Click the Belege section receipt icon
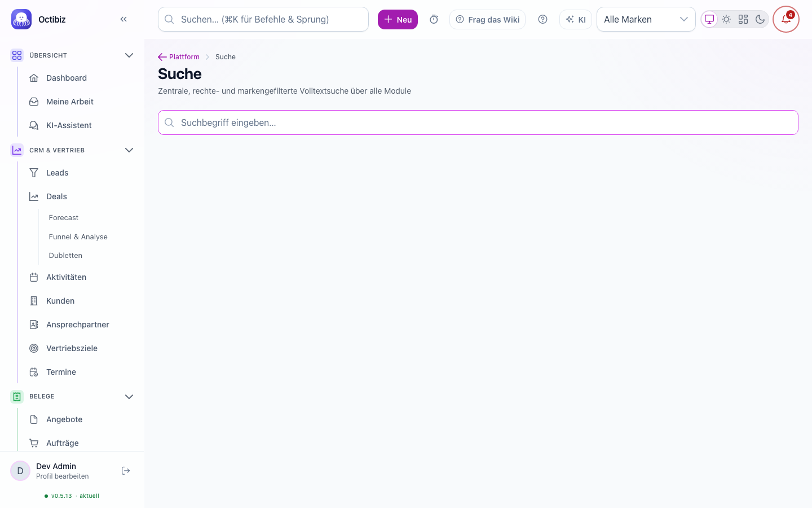Image resolution: width=812 pixels, height=508 pixels. point(17,396)
